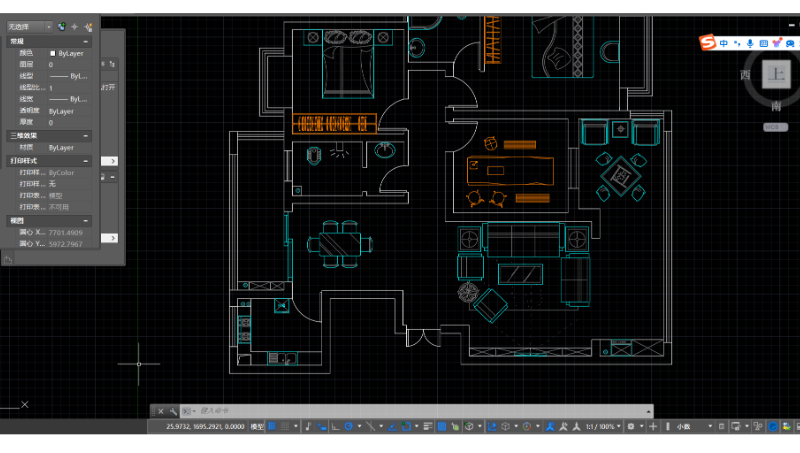The image size is (800, 453).
Task: Close the command line with X icon
Action: pos(159,411)
